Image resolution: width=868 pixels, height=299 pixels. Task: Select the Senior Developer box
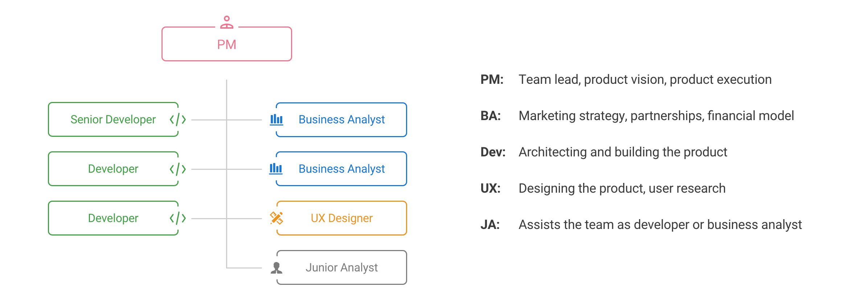113,119
